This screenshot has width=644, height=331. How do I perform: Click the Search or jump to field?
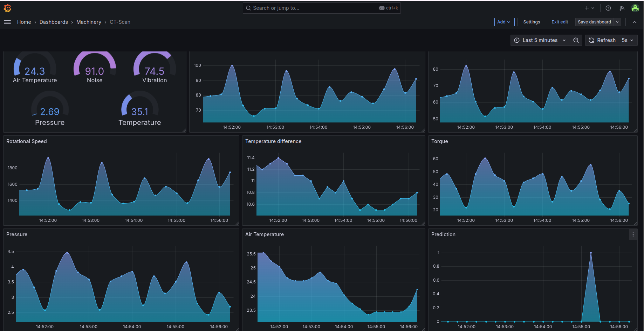point(315,8)
